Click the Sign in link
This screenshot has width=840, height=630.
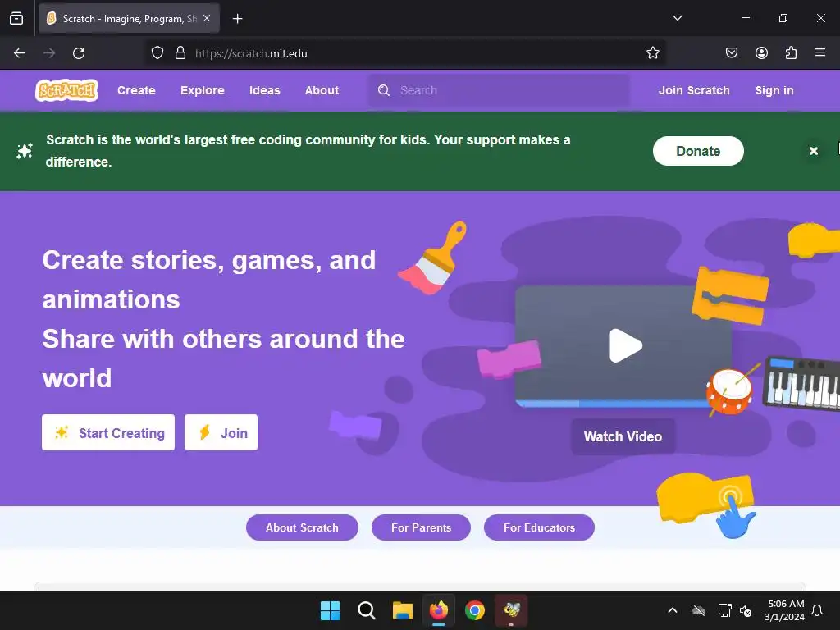(774, 90)
